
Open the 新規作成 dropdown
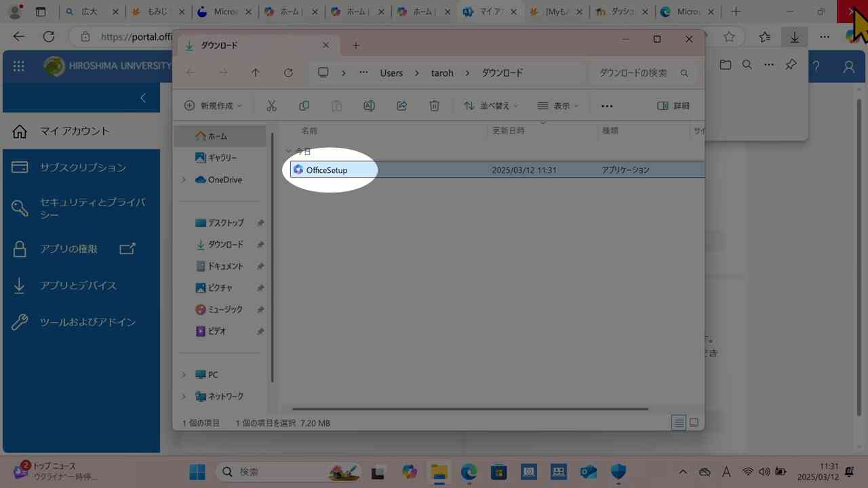pyautogui.click(x=213, y=105)
